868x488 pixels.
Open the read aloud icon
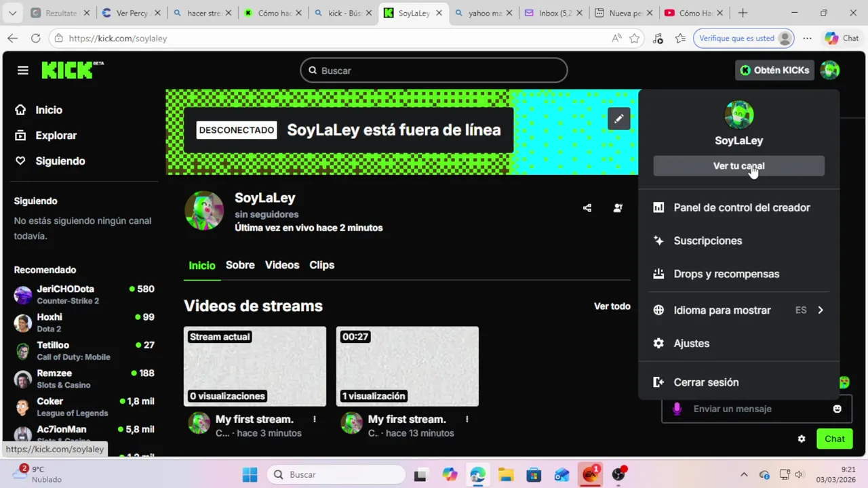616,39
